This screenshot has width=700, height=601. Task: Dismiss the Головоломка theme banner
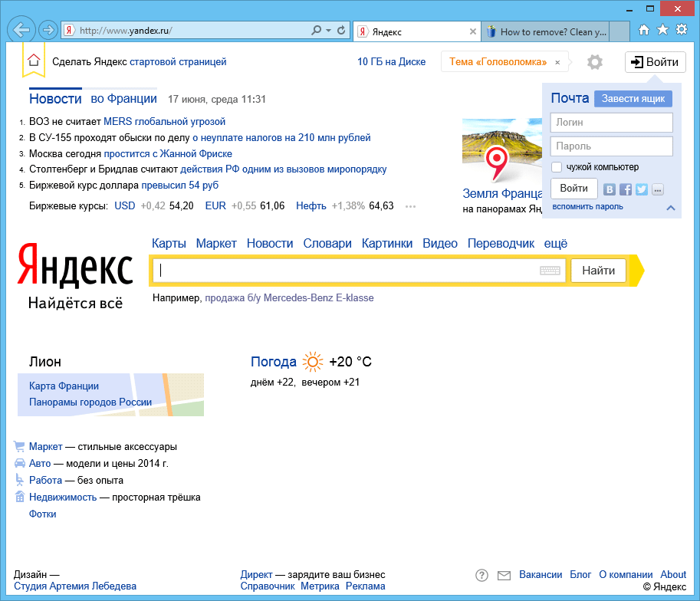point(557,63)
